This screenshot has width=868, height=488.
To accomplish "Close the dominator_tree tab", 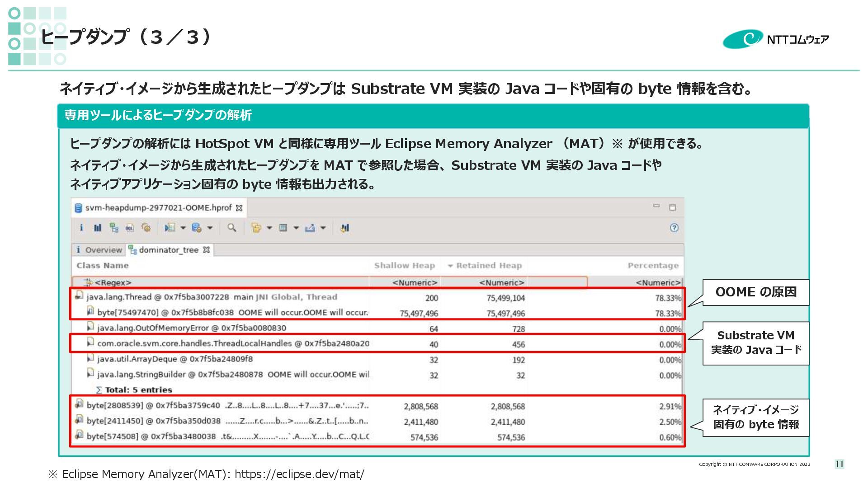I will pyautogui.click(x=207, y=250).
